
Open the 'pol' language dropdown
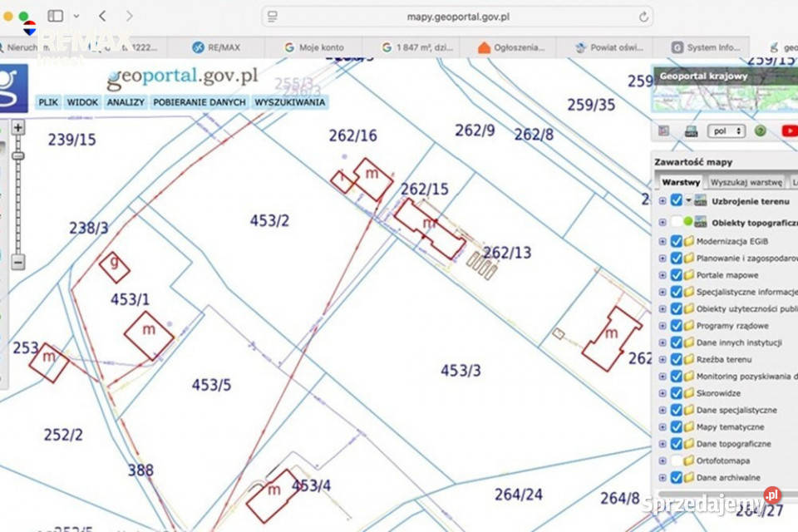click(727, 131)
